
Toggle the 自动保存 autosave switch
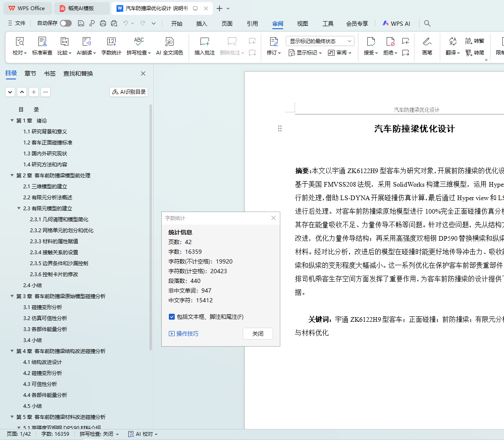66,23
